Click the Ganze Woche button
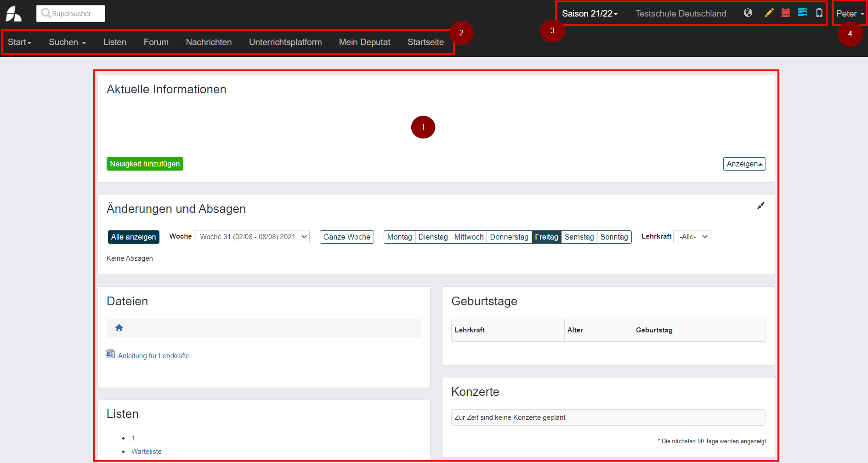 coord(346,237)
